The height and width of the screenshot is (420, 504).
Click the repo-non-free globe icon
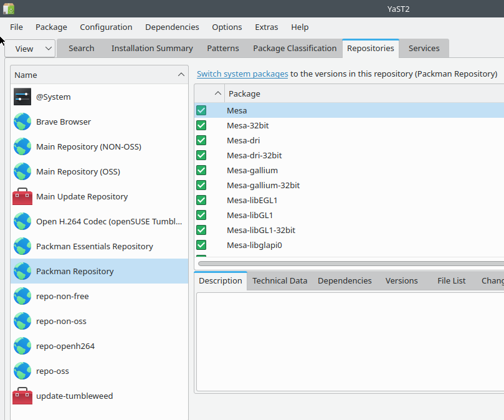pyautogui.click(x=22, y=296)
